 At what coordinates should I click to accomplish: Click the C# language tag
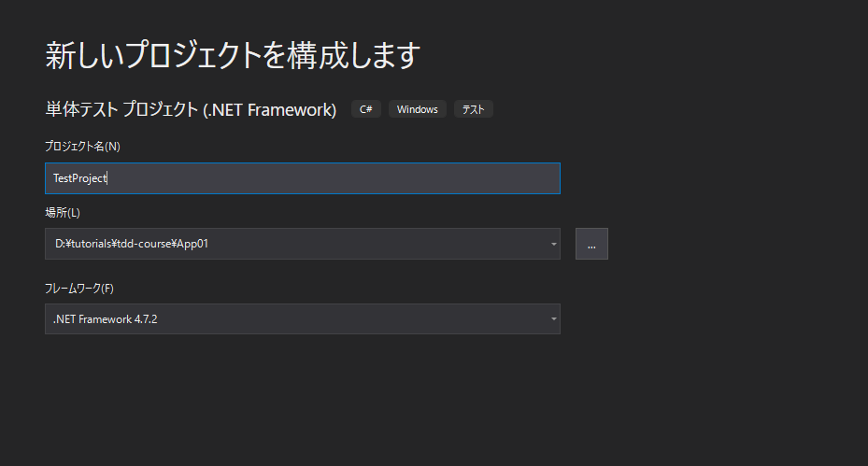pyautogui.click(x=366, y=109)
